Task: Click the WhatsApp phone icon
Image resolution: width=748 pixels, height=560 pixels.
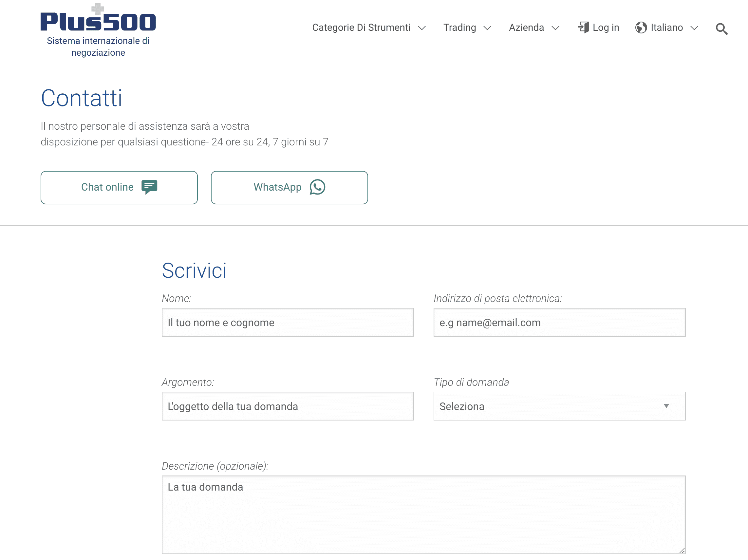Action: coord(317,187)
